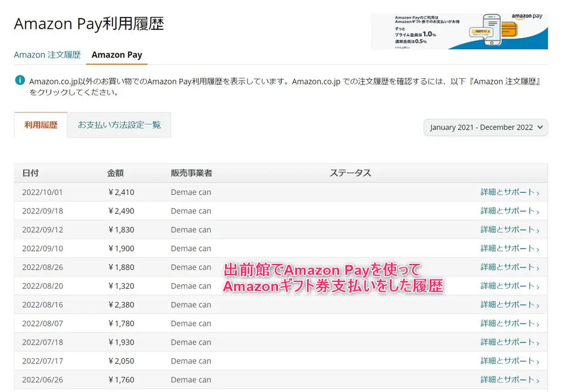Screen dimensions: 566x392
Task: Click the date 2022/07/18
Action: point(43,342)
